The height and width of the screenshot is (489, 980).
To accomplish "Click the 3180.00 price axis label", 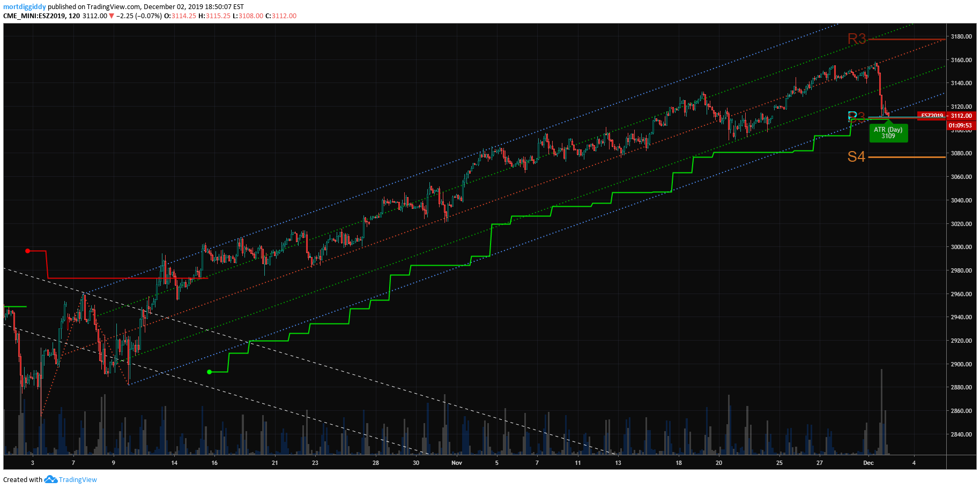I will click(961, 36).
